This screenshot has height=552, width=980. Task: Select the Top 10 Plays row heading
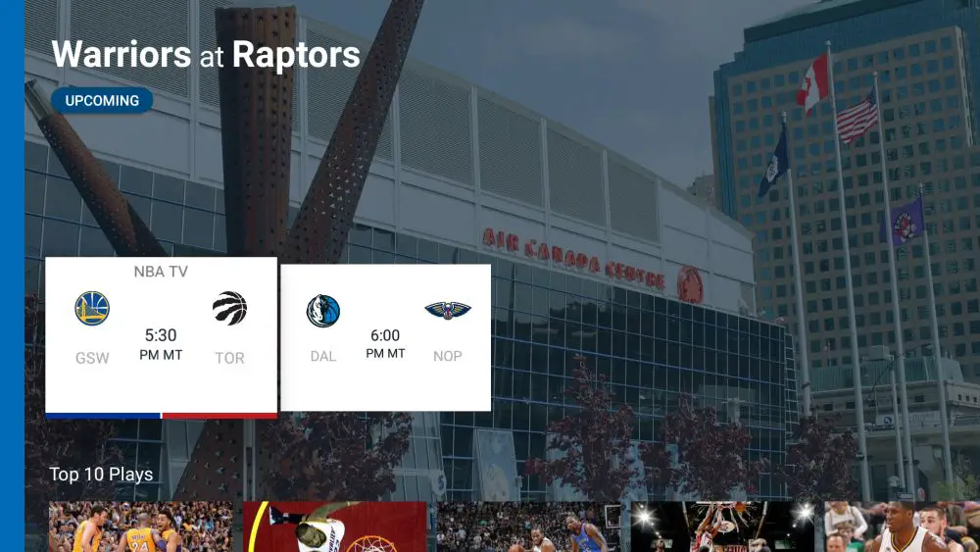point(101,475)
